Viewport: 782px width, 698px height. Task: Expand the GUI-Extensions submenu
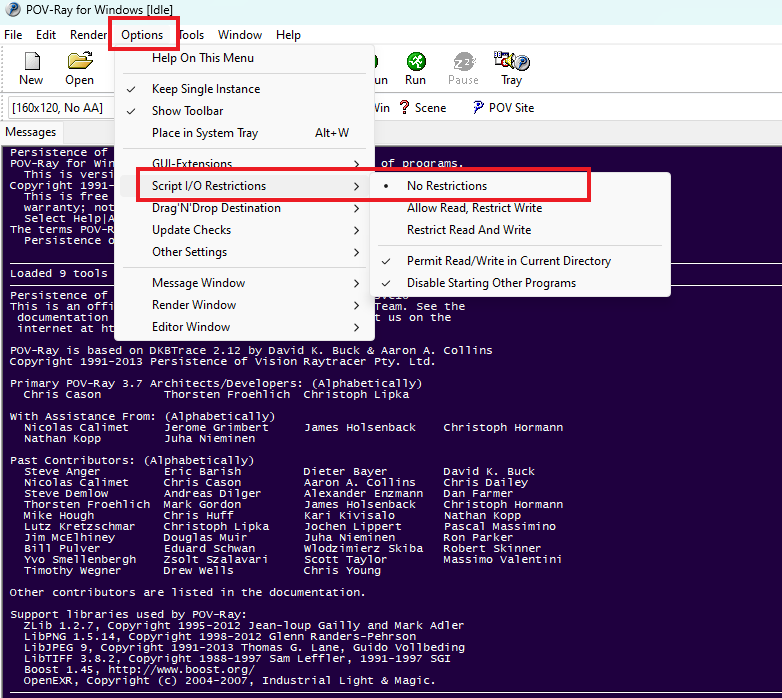click(244, 163)
